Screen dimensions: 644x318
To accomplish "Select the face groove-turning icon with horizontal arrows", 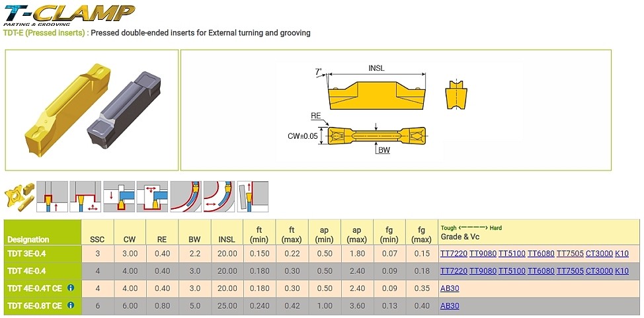I will 219,197.
